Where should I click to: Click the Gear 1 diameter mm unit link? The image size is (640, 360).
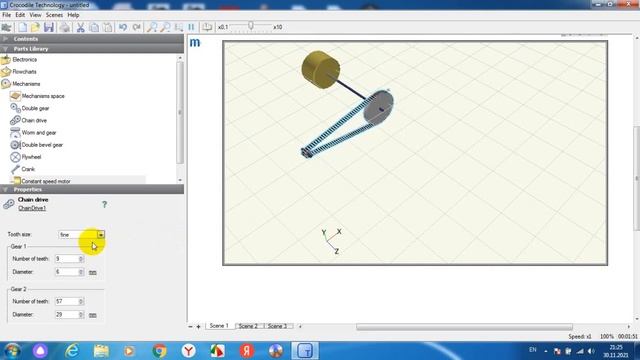[x=93, y=272]
